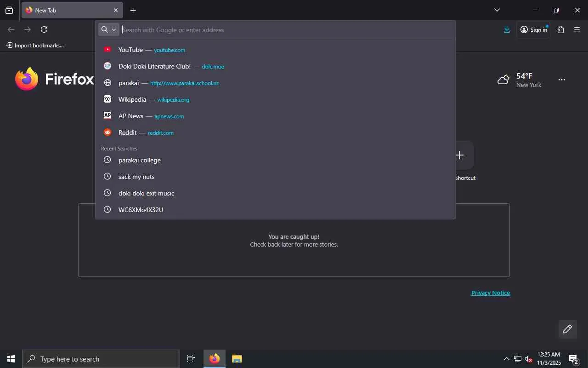
Task: Choose recent search 'sack my nuts'
Action: [275, 177]
